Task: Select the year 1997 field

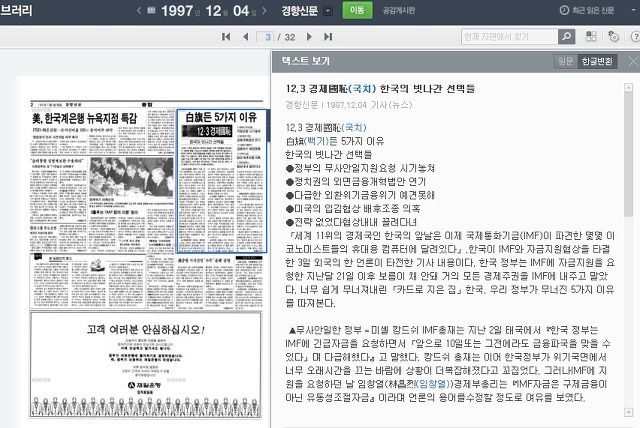Action: click(177, 11)
